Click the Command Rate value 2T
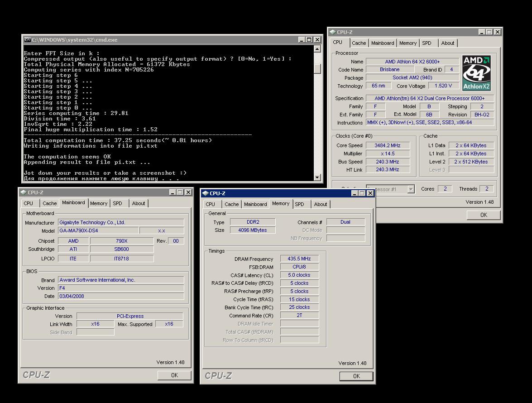 coord(299,316)
